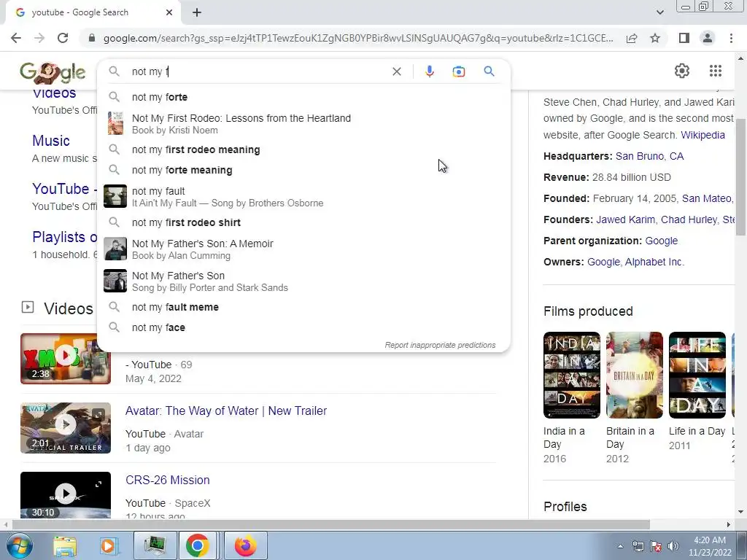Image resolution: width=747 pixels, height=560 pixels.
Task: Open the Google apps grid
Action: 716,71
